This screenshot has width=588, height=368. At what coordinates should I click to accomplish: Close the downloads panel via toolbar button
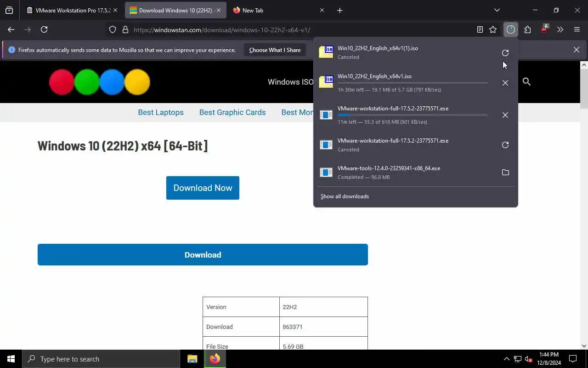coord(511,29)
